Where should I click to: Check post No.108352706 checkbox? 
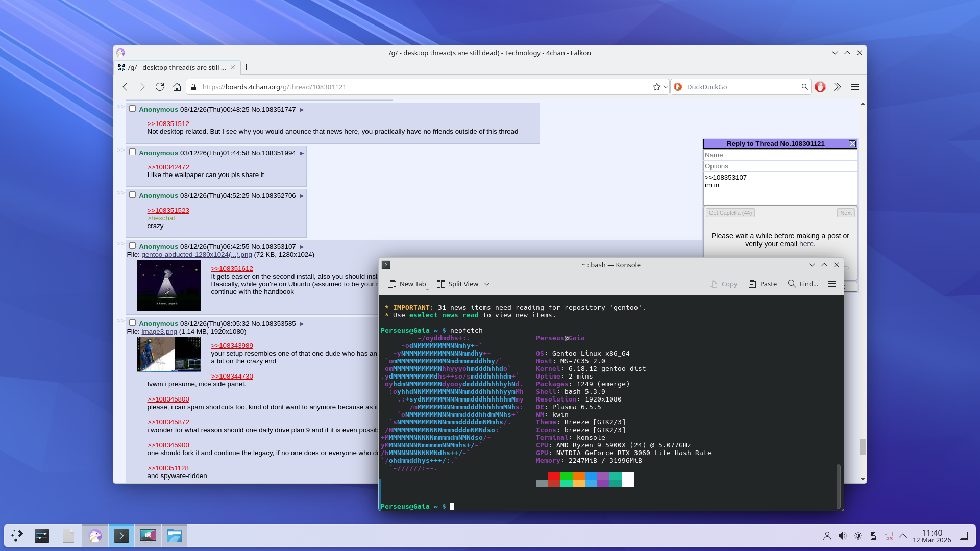pos(132,195)
